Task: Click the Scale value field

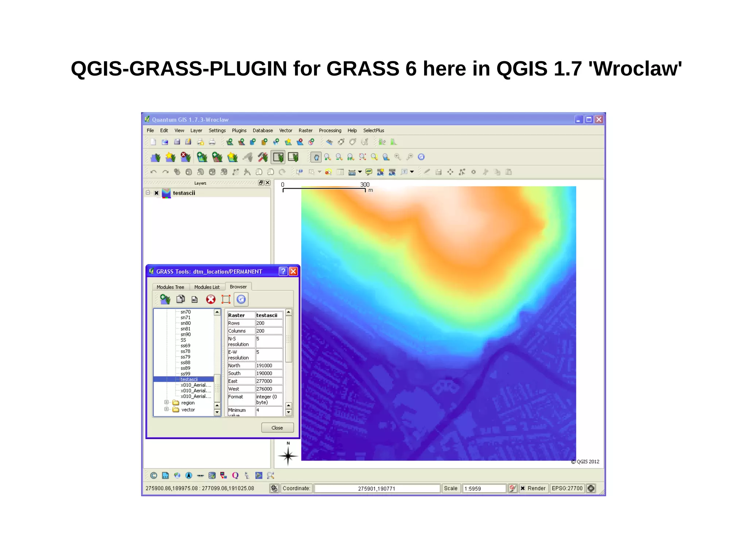Action: pos(484,488)
